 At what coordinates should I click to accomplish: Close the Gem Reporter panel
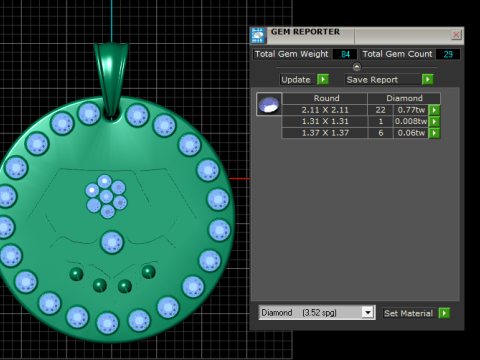point(456,35)
